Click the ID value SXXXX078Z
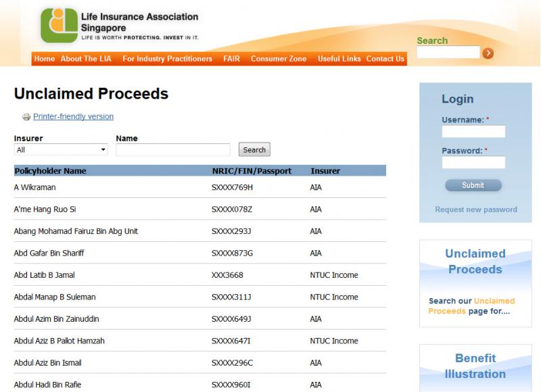The width and height of the screenshot is (541, 392). click(232, 210)
